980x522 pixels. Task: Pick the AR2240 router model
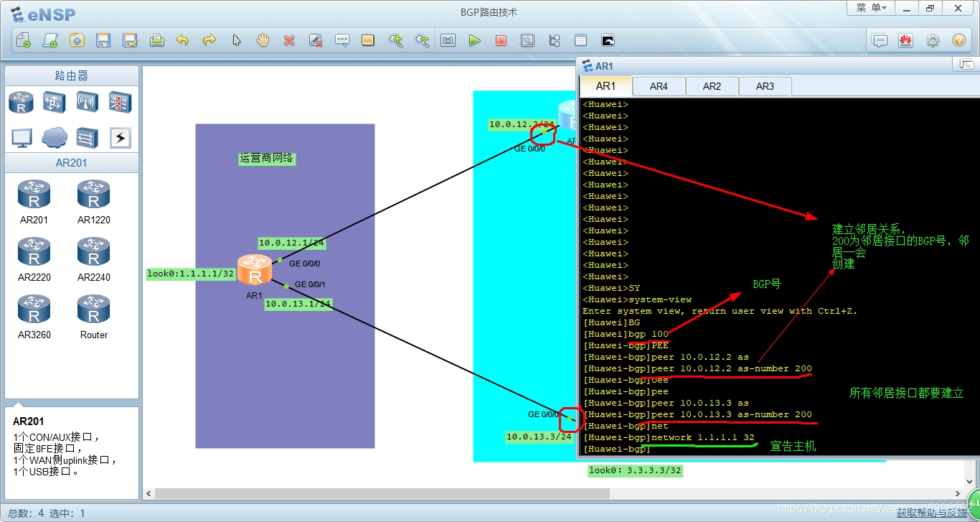94,259
